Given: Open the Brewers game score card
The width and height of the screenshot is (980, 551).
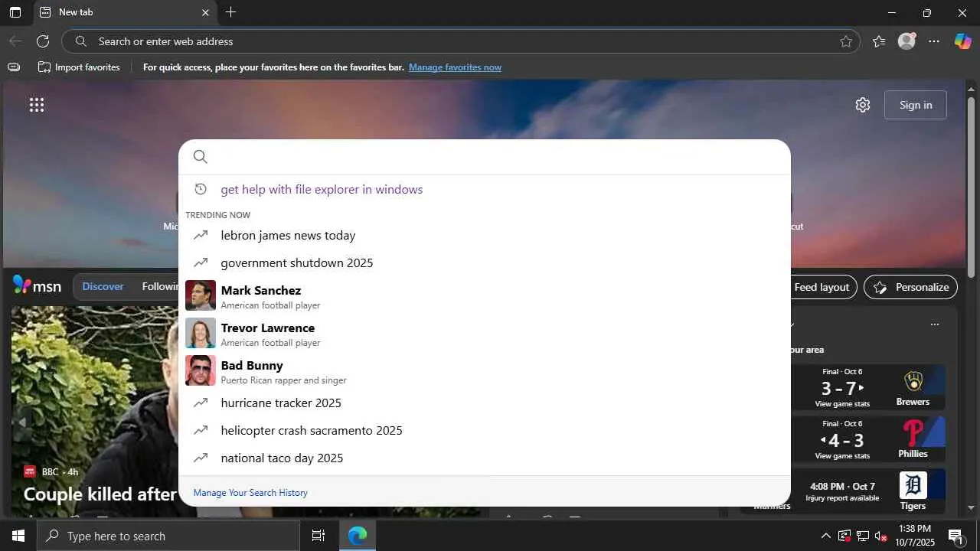Looking at the screenshot, I should [x=867, y=387].
